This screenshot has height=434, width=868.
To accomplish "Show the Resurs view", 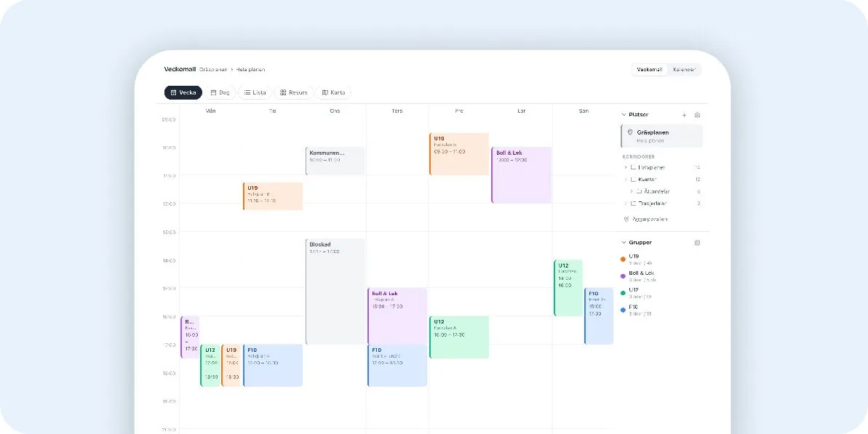I will pyautogui.click(x=294, y=92).
